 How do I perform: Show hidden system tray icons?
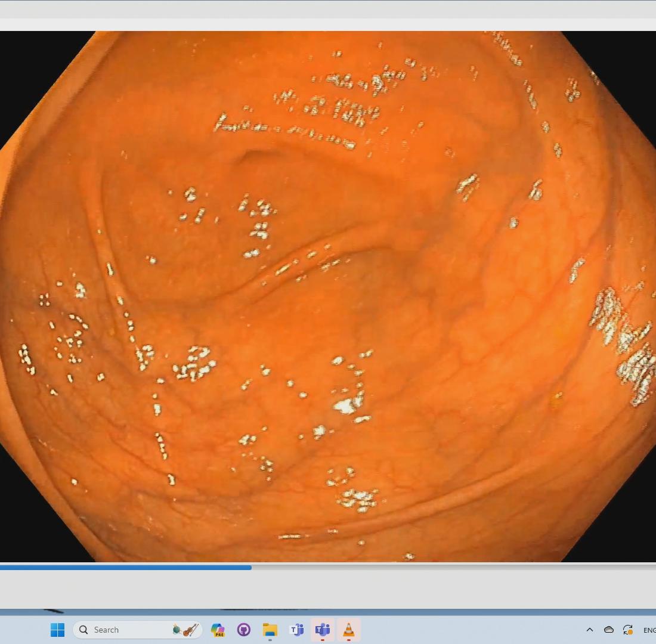point(590,630)
